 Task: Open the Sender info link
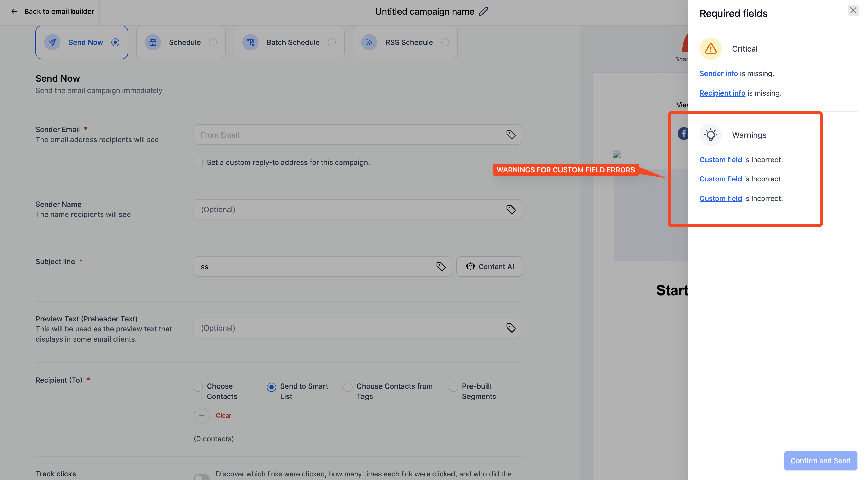point(718,73)
